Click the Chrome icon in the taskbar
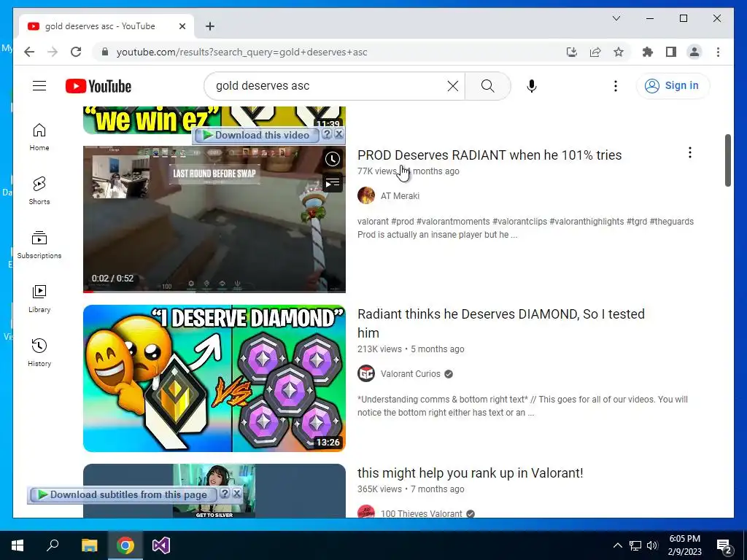 tap(125, 545)
